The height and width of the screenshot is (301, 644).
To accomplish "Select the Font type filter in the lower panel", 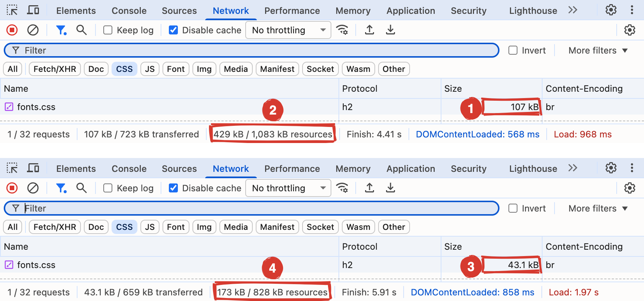I will pyautogui.click(x=176, y=227).
